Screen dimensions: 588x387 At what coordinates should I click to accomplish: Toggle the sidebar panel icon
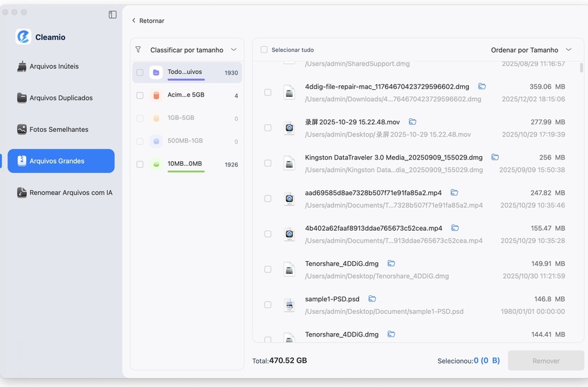[x=113, y=15]
